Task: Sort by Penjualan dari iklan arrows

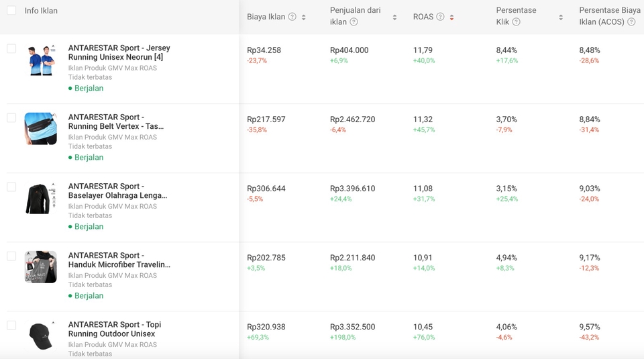Action: [394, 17]
